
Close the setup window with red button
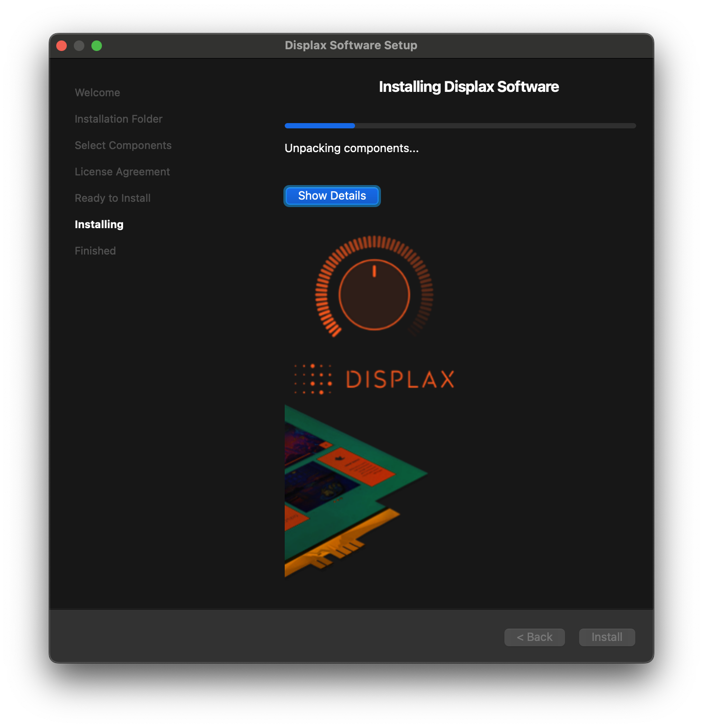(62, 46)
